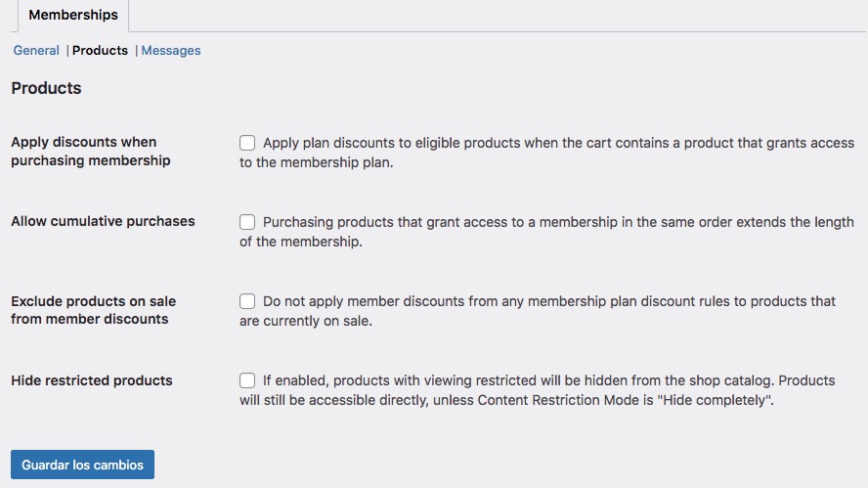Viewport: 868px width, 488px height.
Task: Click the 'are currently on sale.' text line
Action: point(306,321)
